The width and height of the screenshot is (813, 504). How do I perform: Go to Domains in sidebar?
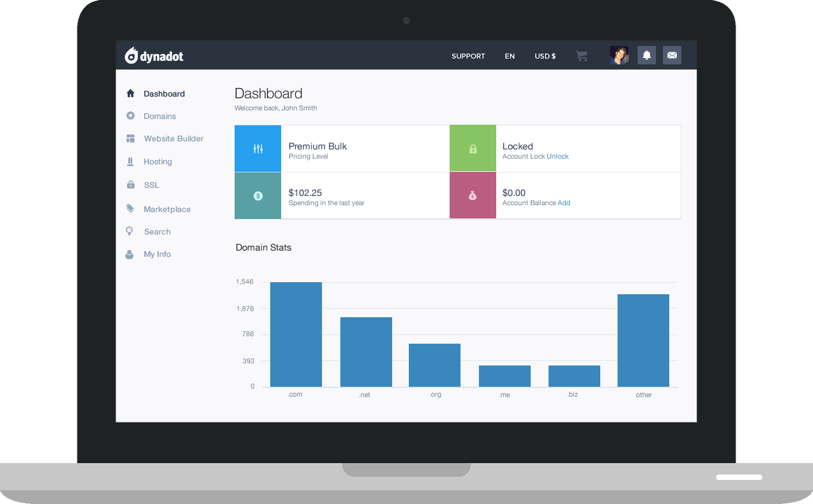(160, 116)
